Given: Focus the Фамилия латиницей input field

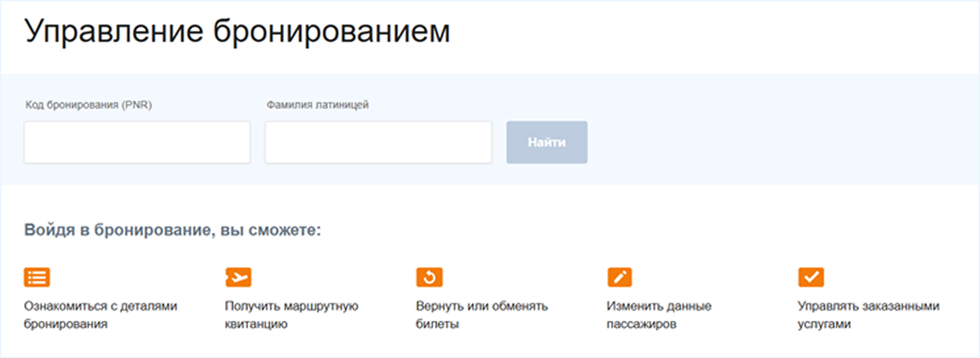Looking at the screenshot, I should tap(379, 142).
